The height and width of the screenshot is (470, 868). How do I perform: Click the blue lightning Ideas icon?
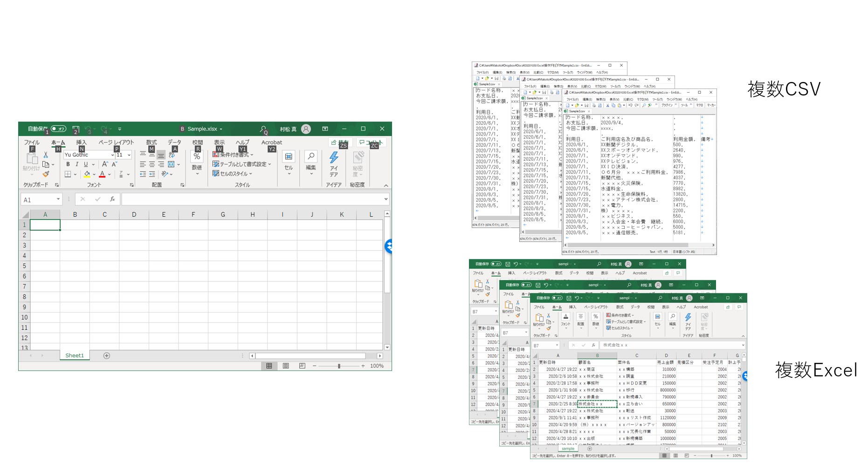click(334, 157)
